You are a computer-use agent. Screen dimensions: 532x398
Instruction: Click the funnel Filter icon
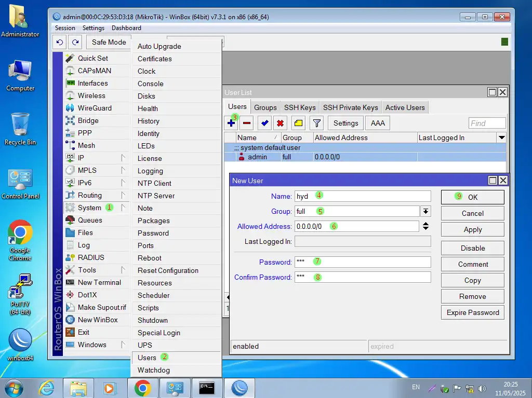pos(316,123)
